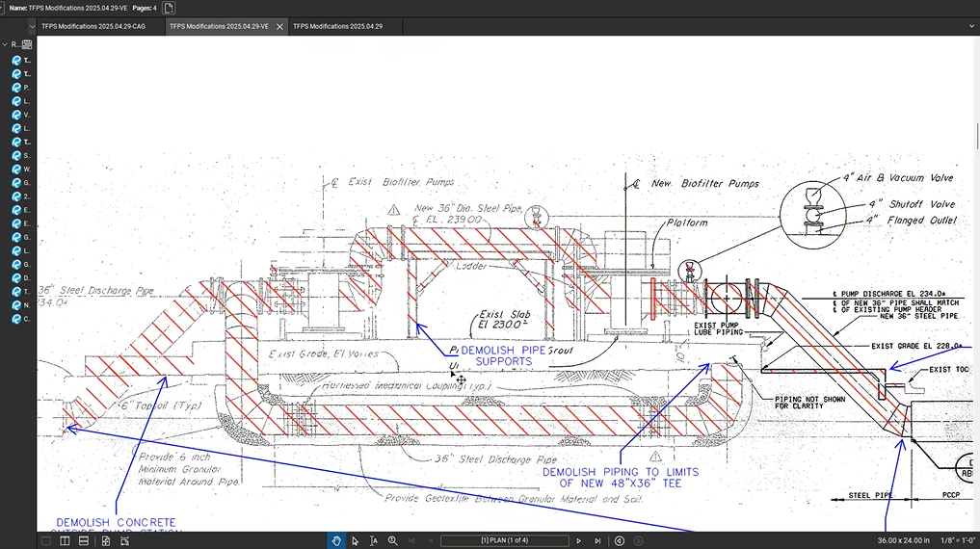Toggle split view vertical layout
The width and height of the screenshot is (980, 549).
65,541
